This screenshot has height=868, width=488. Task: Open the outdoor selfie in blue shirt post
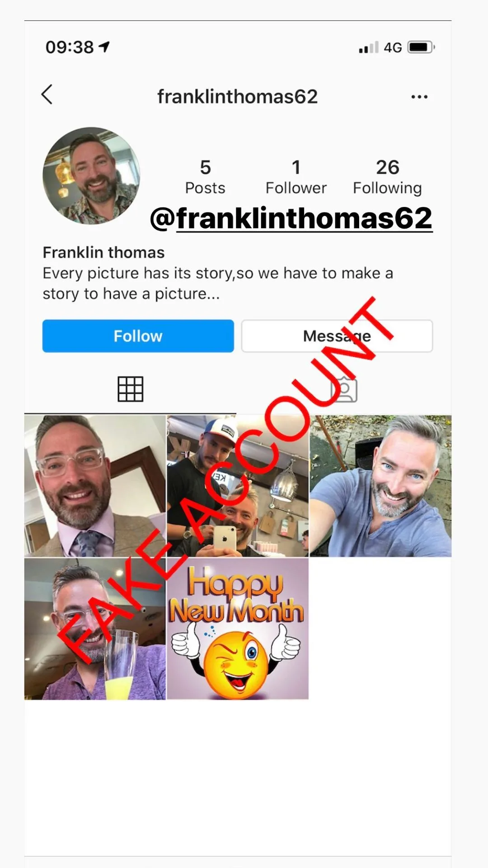pos(380,486)
